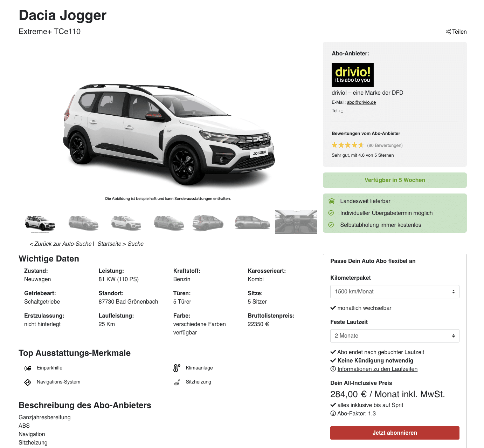Click the Sitzheizung seat heating icon
This screenshot has height=448, width=484.
pos(177,382)
